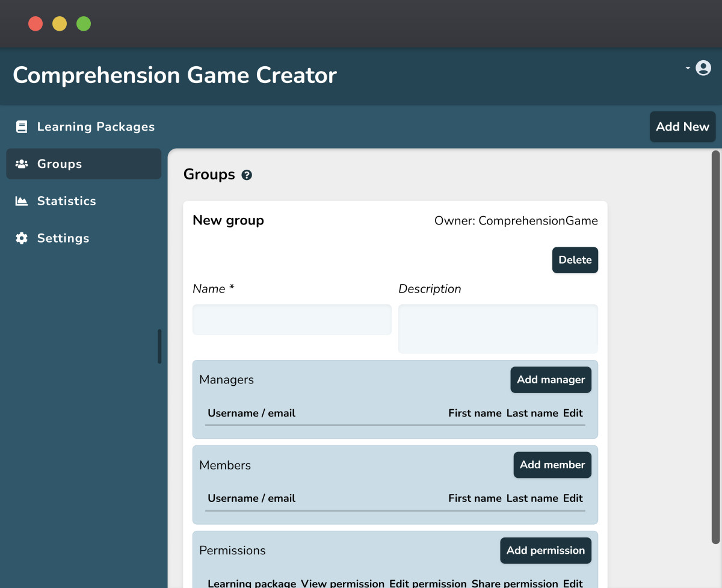Click Add permission button
Screen dimensions: 722x588
click(x=546, y=551)
